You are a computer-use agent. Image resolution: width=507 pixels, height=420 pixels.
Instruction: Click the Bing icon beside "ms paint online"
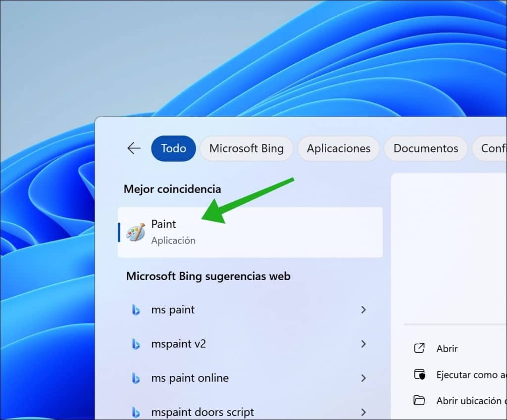click(137, 377)
